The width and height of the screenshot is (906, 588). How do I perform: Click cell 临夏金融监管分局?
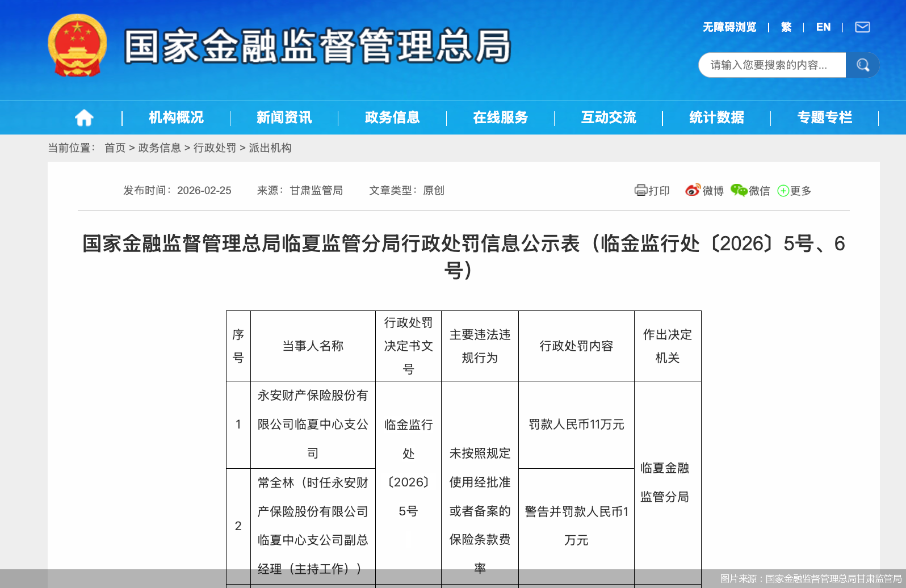pos(668,482)
